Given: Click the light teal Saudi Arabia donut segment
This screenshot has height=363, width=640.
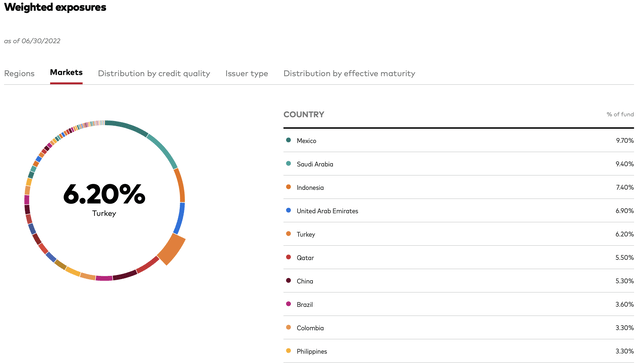Looking at the screenshot, I should [x=163, y=149].
